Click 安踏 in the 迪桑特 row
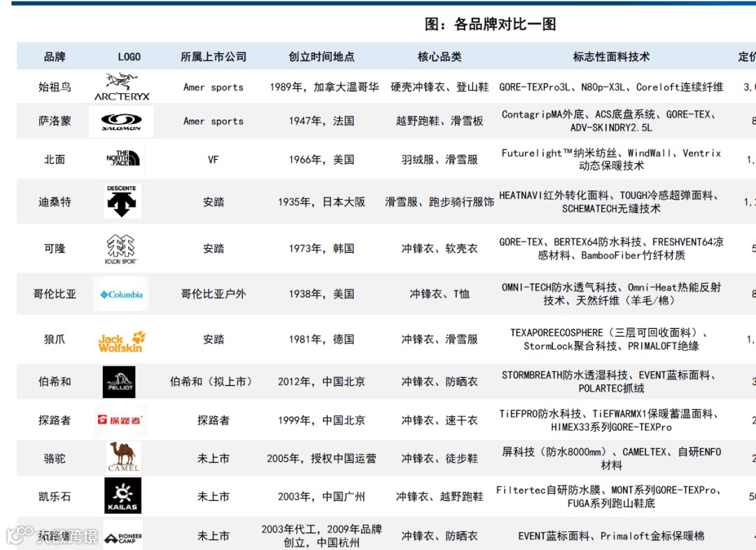 [x=213, y=202]
